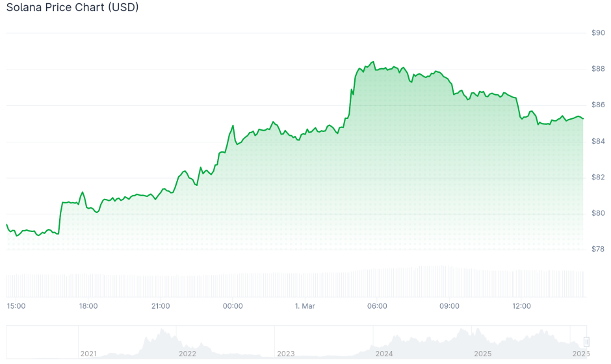
Task: Click the 09:00 tick on the time axis
Action: 449,306
